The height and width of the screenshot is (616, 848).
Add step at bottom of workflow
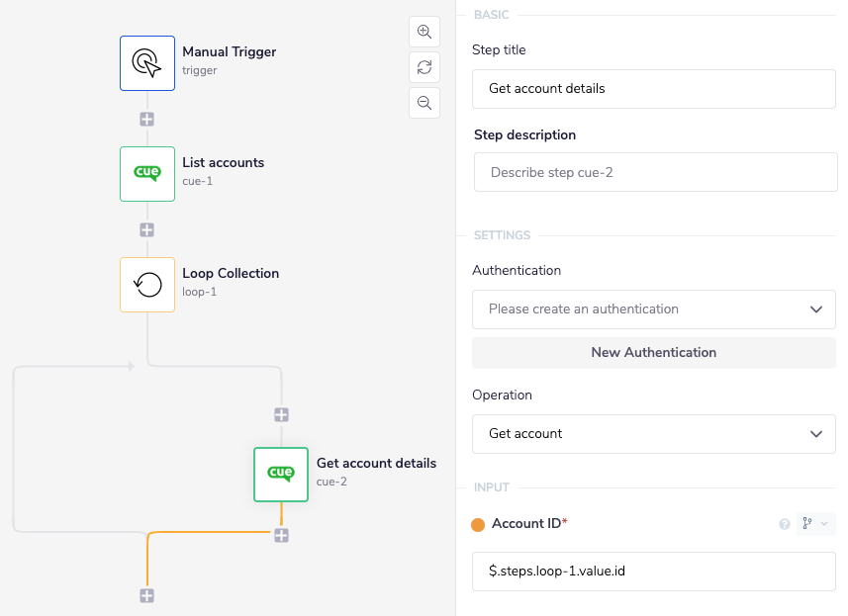[147, 595]
